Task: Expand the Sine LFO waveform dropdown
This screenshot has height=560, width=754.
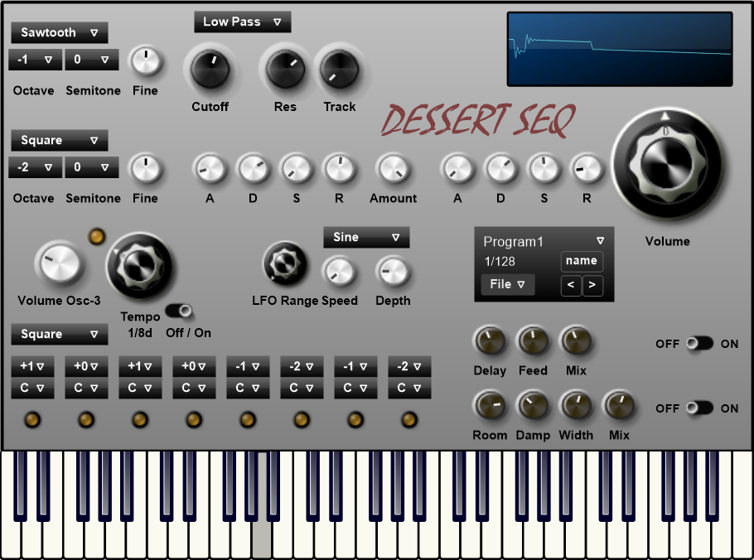Action: pos(366,238)
